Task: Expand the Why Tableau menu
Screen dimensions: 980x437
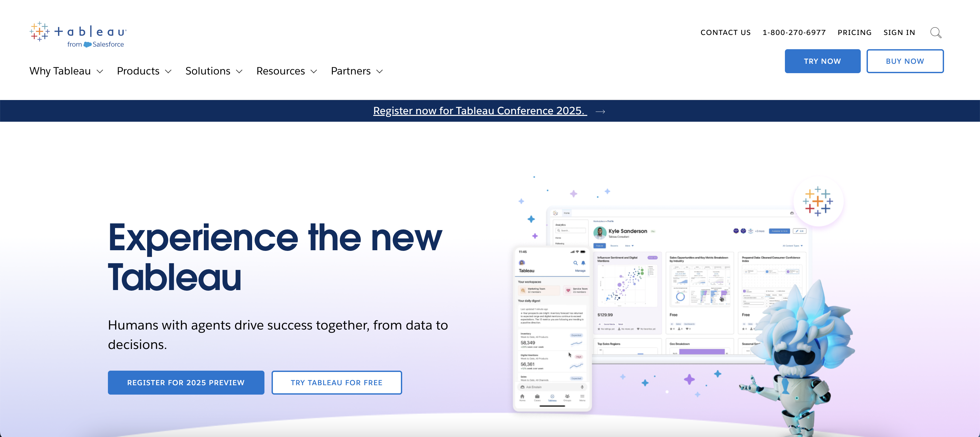Action: [66, 71]
